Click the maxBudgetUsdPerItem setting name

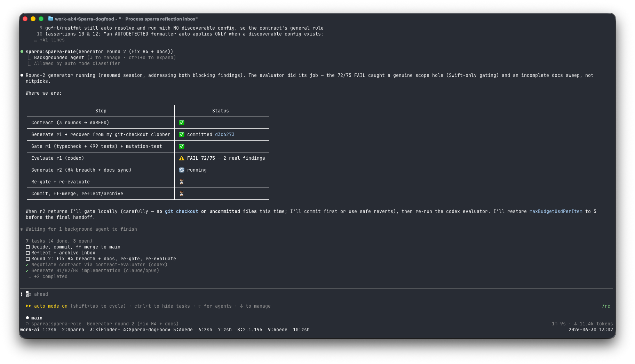pyautogui.click(x=556, y=211)
